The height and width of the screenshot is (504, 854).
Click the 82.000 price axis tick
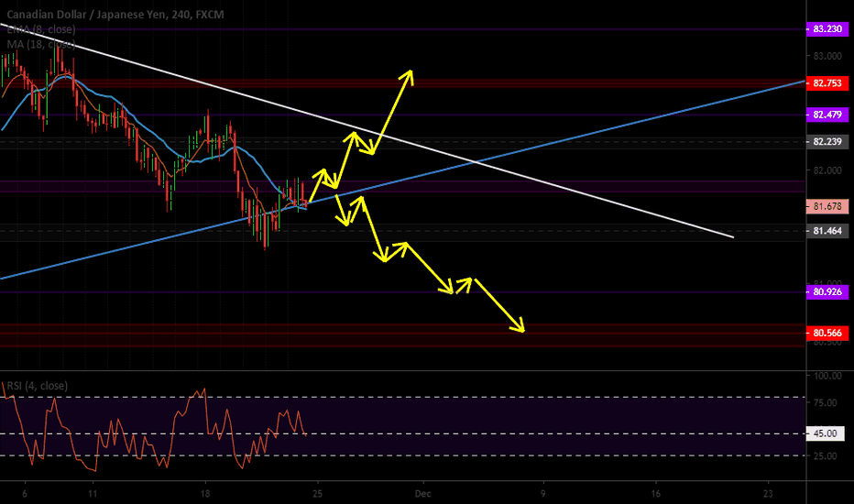[827, 170]
